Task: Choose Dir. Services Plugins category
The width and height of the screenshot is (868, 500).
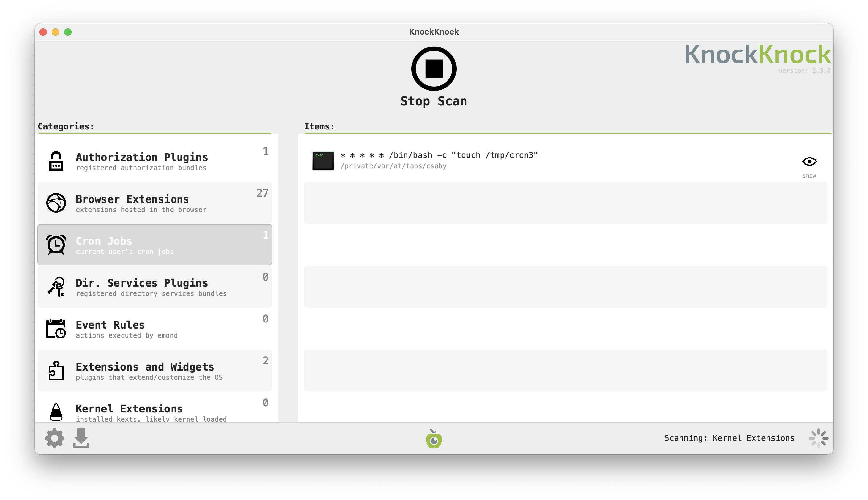Action: click(155, 287)
